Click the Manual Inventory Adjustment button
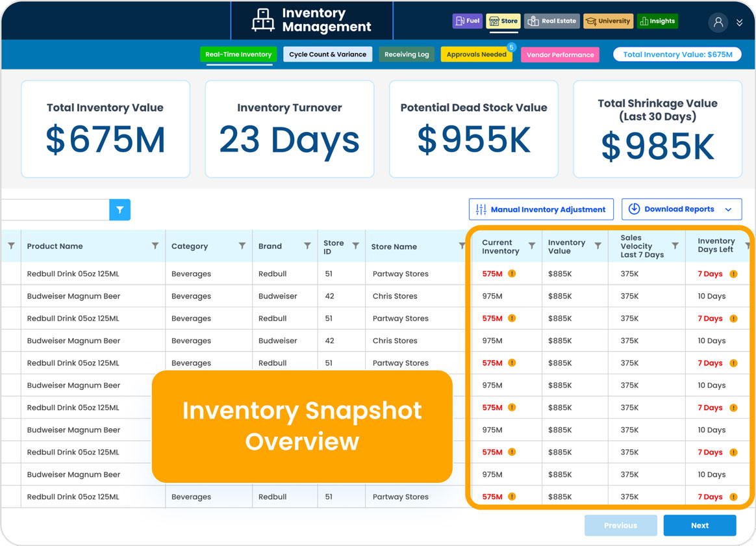756x546 pixels. 541,209
